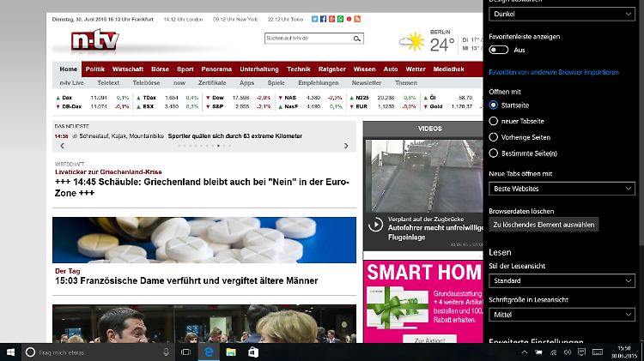Click Favoriten von anderem Browser importieren link
The width and height of the screenshot is (644, 361).
pos(554,72)
